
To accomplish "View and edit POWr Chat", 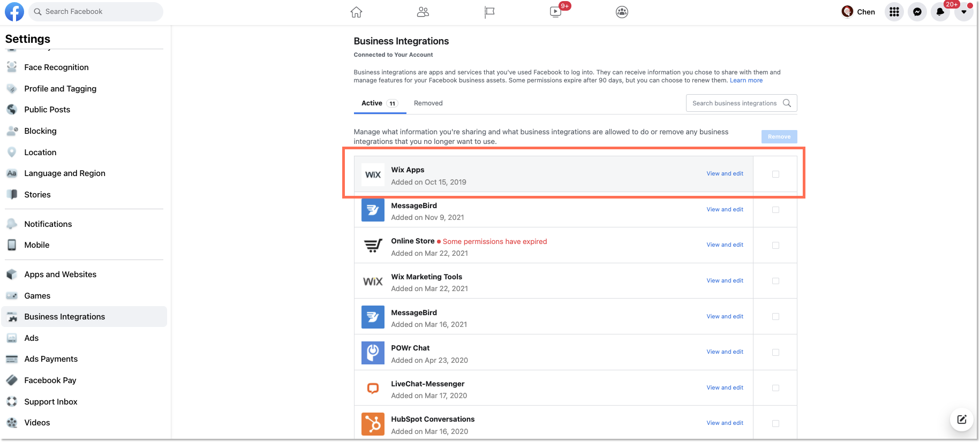I will click(x=725, y=352).
